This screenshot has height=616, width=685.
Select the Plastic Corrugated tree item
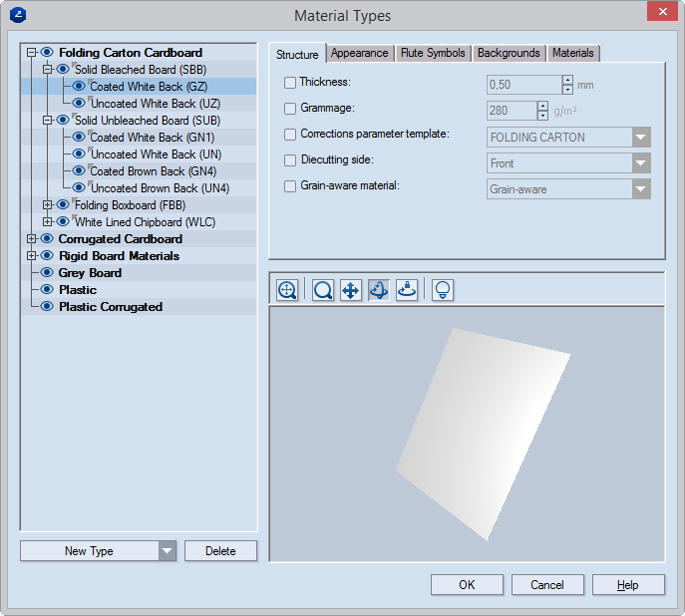(111, 307)
